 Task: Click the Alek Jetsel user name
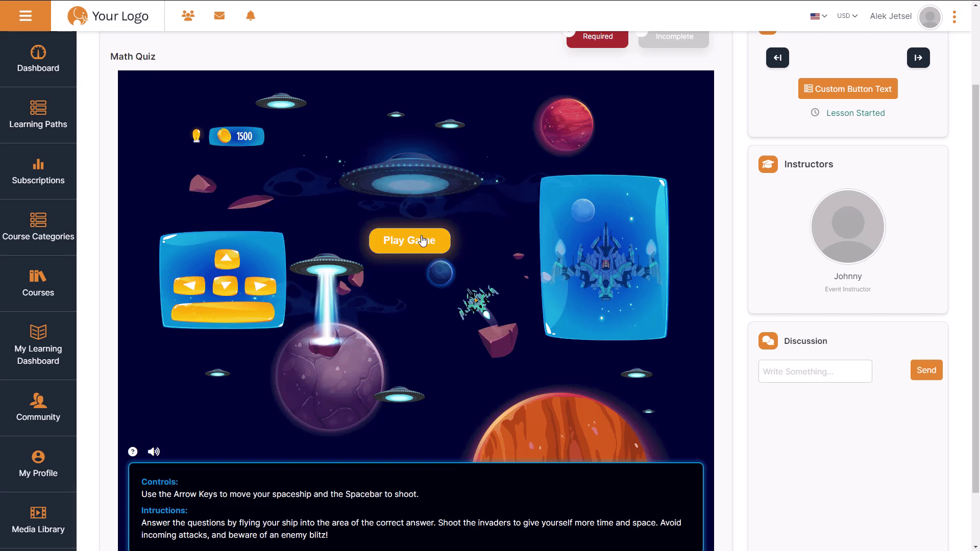tap(891, 16)
